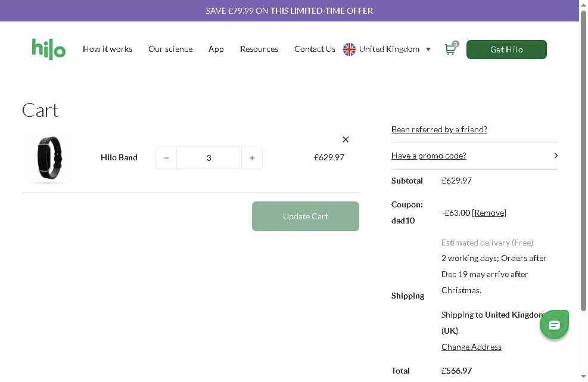Image resolution: width=588 pixels, height=382 pixels.
Task: Open the shopping cart icon
Action: [451, 49]
